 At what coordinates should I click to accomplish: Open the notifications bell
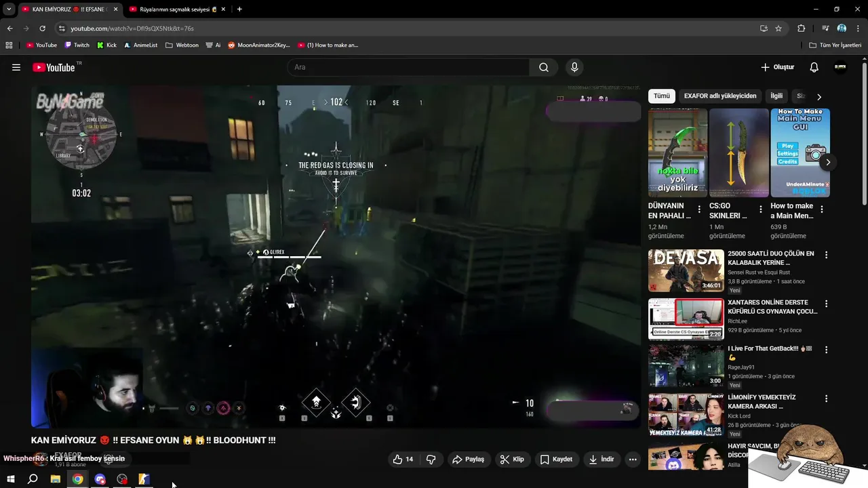click(x=814, y=67)
